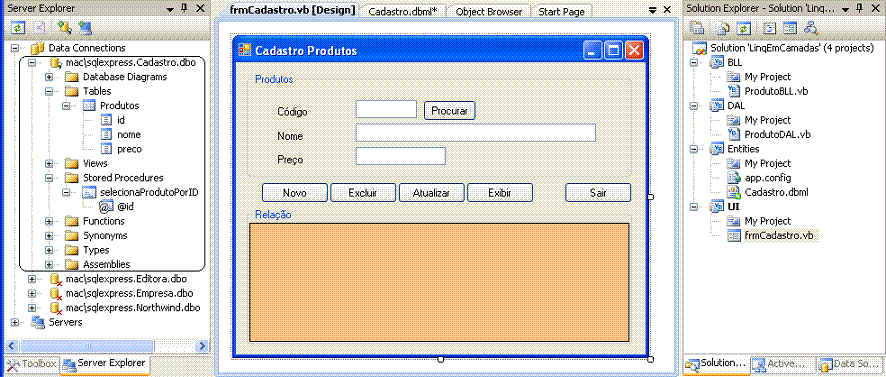
Task: Collapse the Tables folder
Action: click(49, 92)
